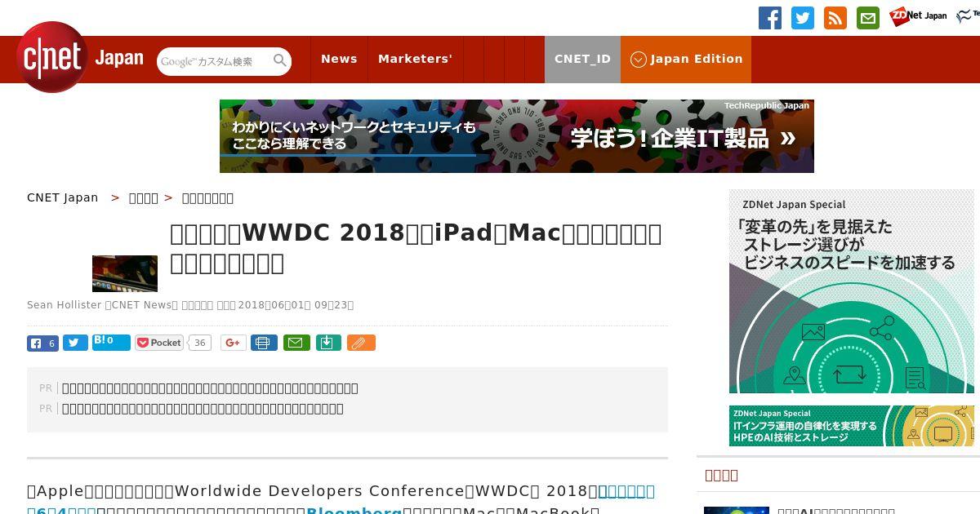This screenshot has height=514, width=980.
Task: Click the Pocket count bubble showing 36
Action: tap(199, 343)
